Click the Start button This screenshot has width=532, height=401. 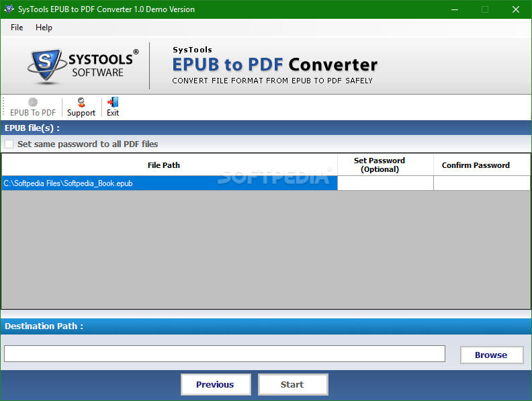(293, 384)
